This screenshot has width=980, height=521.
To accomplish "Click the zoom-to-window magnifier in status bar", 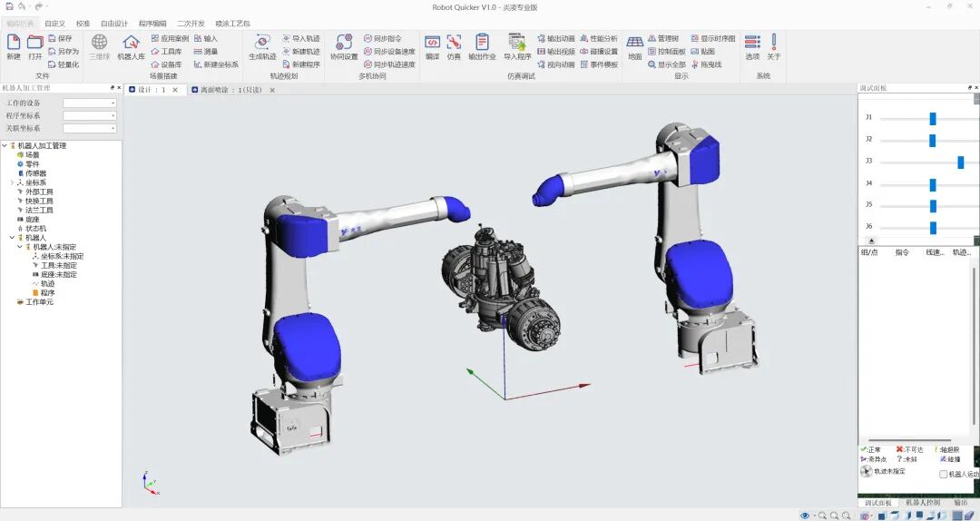I will pyautogui.click(x=822, y=516).
